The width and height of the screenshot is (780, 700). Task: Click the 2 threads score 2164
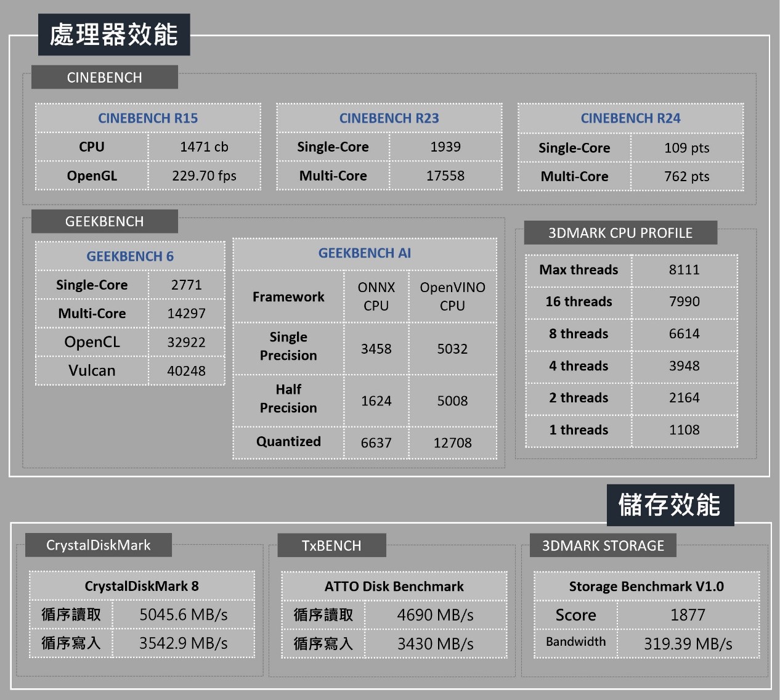[x=685, y=397]
